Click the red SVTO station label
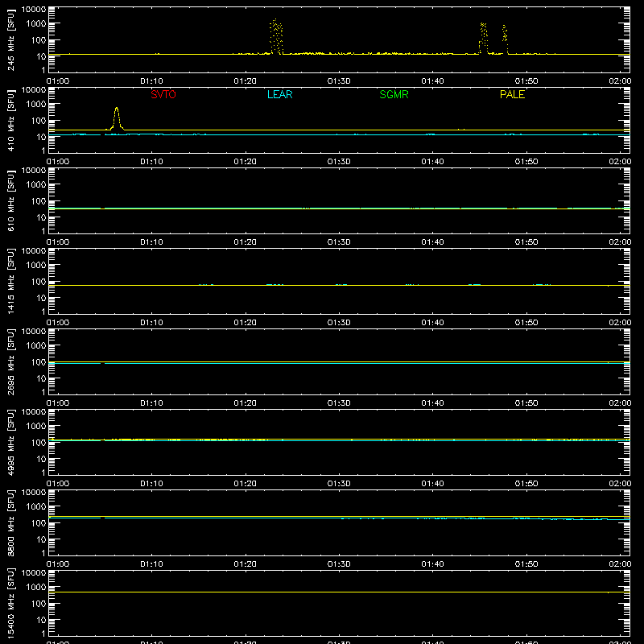Viewport: 644px width, 644px height. pyautogui.click(x=163, y=94)
